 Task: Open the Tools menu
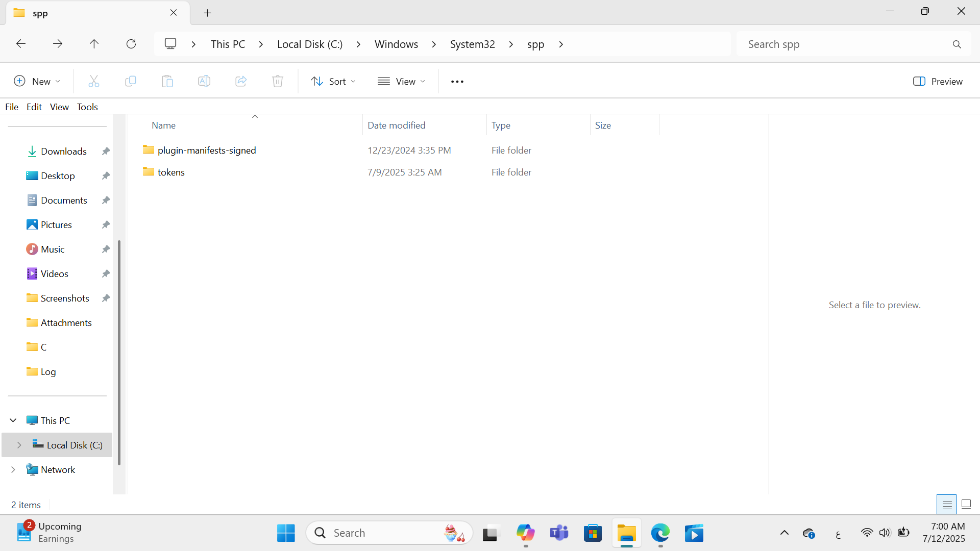pos(87,107)
